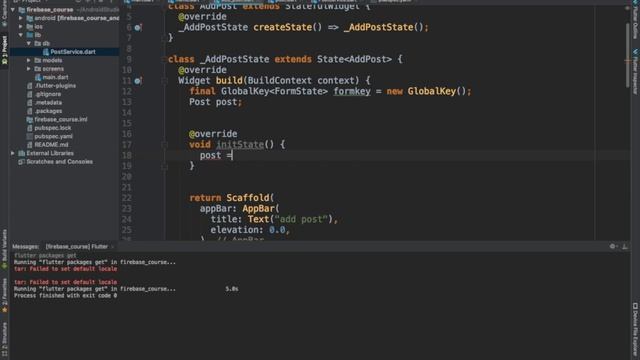The image size is (640, 360).
Task: Collapse the lib folder
Action: coord(21,35)
